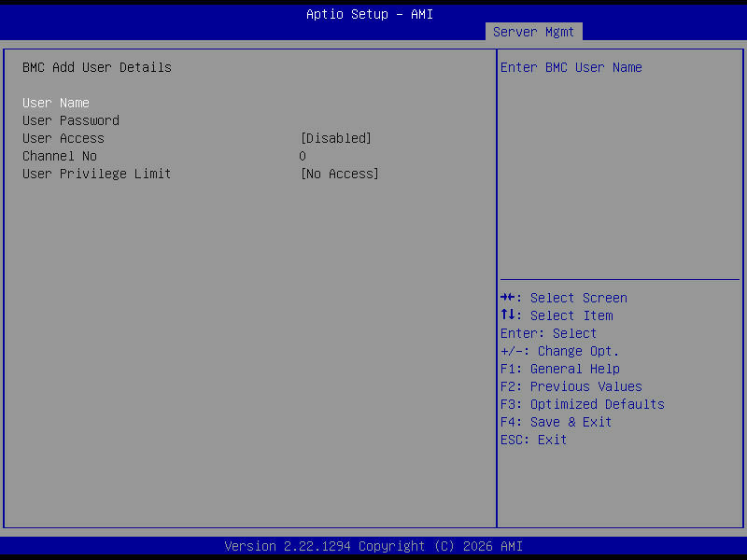Select the User Access setting label
747x560 pixels.
[63, 138]
